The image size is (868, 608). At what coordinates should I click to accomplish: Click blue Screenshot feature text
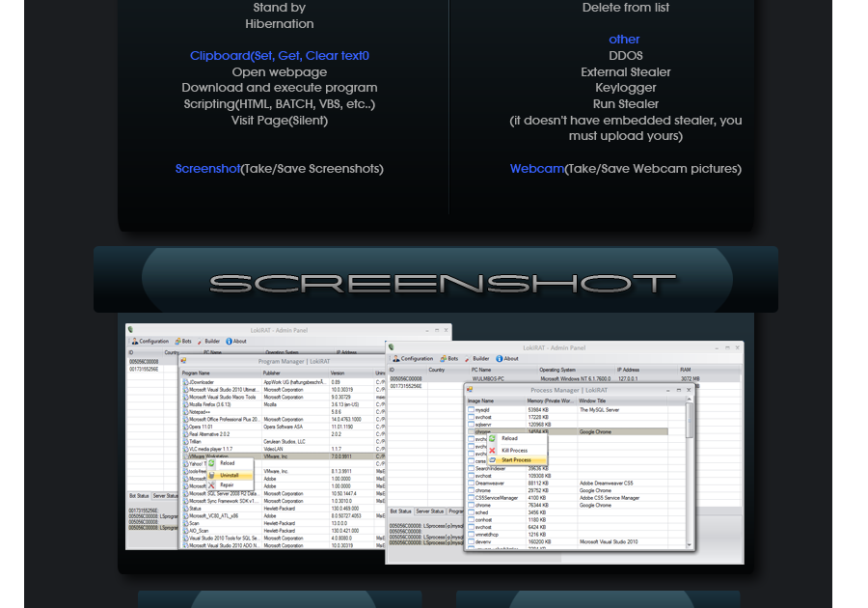[207, 169]
